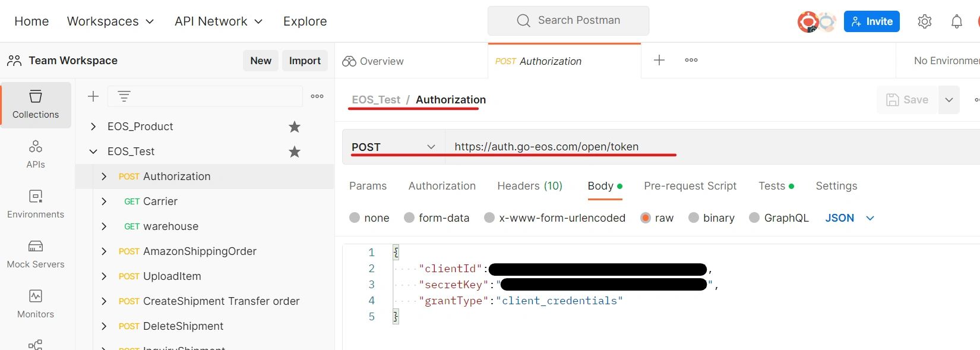
Task: Select the binary body type
Action: [x=694, y=217]
